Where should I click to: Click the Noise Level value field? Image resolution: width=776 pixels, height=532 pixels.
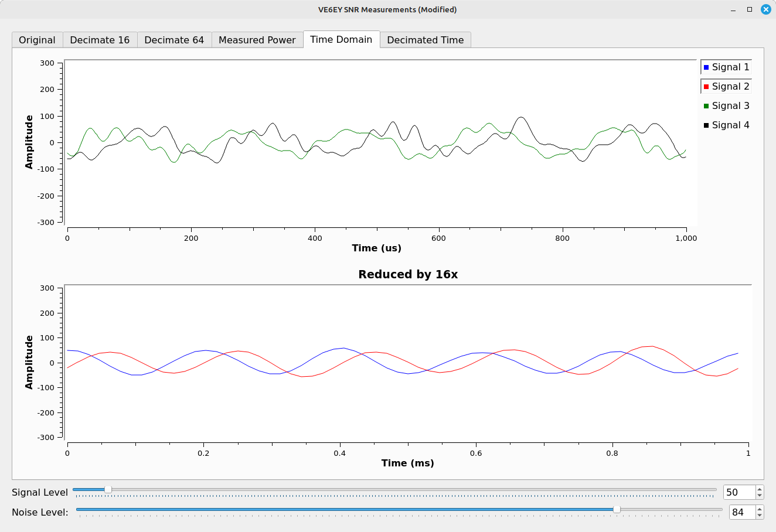741,512
